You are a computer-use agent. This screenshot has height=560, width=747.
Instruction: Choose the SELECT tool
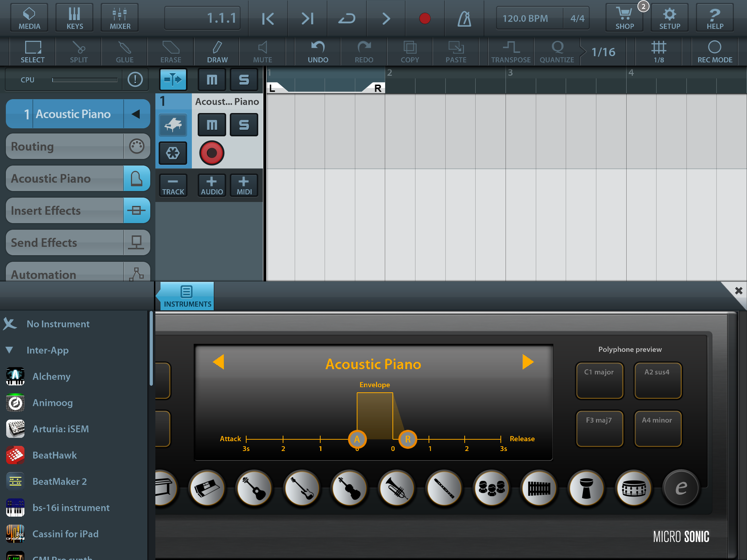(x=33, y=51)
